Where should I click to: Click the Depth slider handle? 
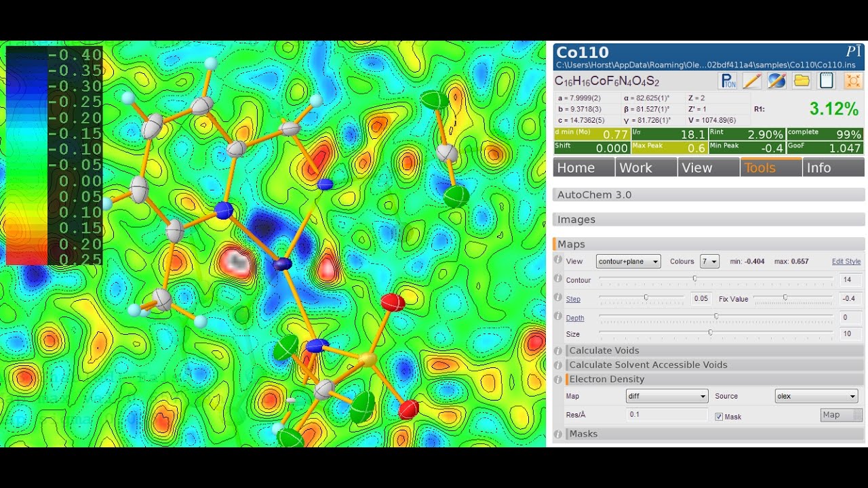716,317
